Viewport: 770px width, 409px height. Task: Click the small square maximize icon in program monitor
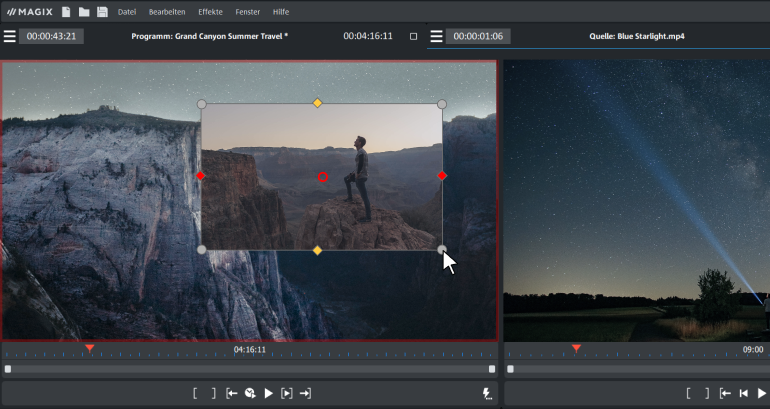click(x=413, y=36)
